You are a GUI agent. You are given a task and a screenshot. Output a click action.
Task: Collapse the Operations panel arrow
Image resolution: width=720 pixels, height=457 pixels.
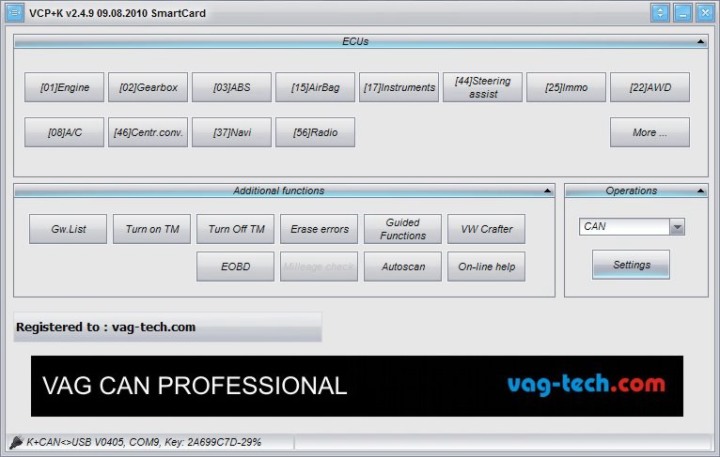701,191
